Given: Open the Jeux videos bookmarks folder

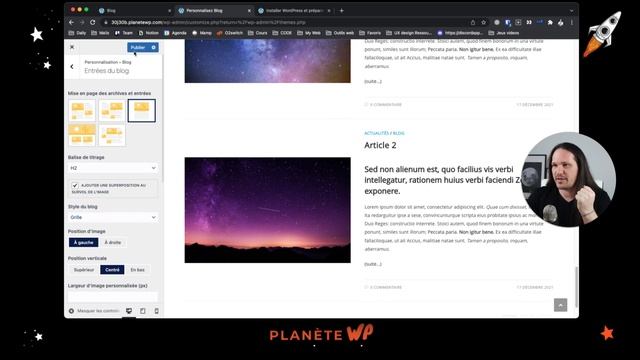Looking at the screenshot, I should (x=504, y=33).
